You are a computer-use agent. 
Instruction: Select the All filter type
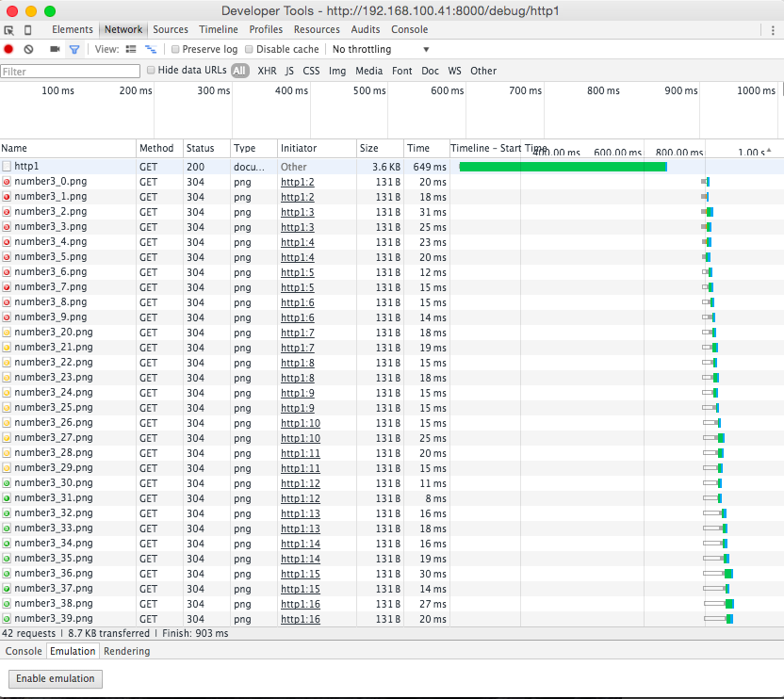[x=240, y=71]
